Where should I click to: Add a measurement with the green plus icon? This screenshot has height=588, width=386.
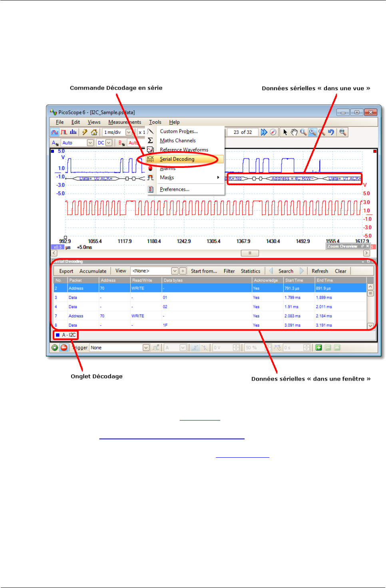[318, 348]
